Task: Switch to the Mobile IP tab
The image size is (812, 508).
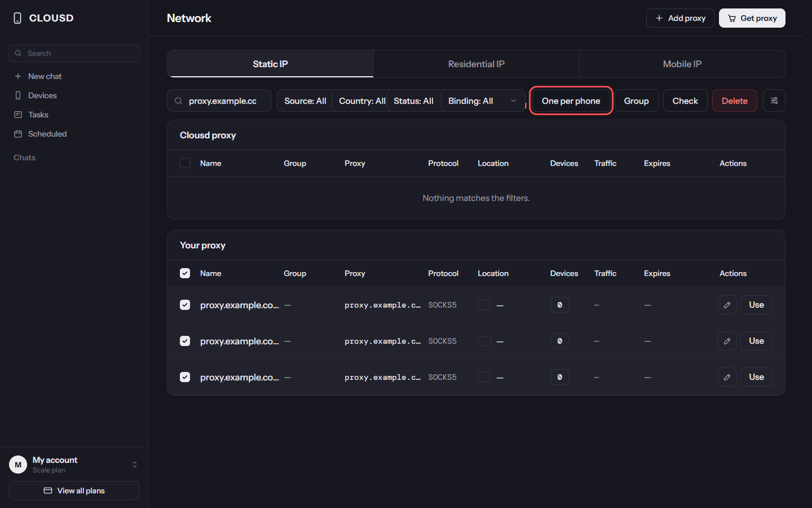Action: pyautogui.click(x=682, y=64)
